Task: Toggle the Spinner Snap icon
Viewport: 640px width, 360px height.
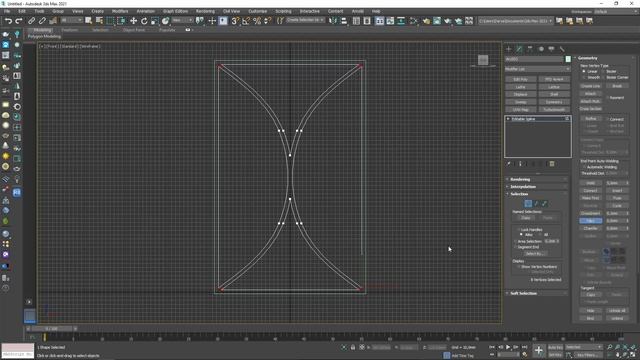Action: click(267, 20)
